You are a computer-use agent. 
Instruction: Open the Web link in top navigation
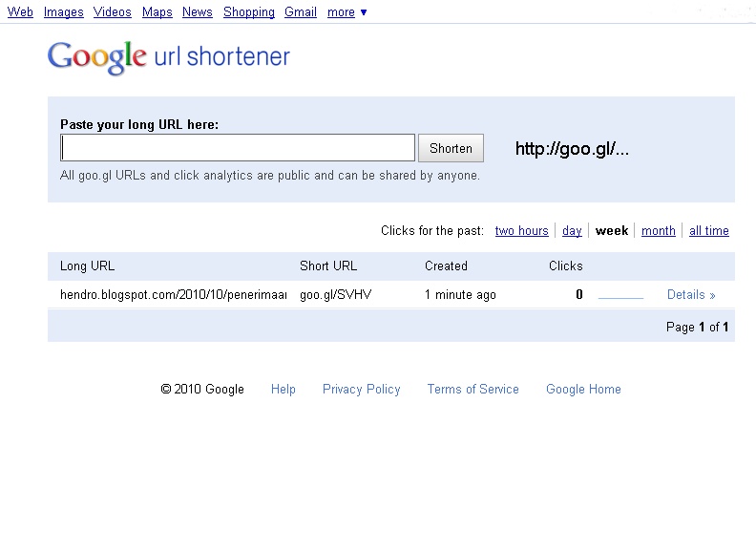[x=20, y=12]
